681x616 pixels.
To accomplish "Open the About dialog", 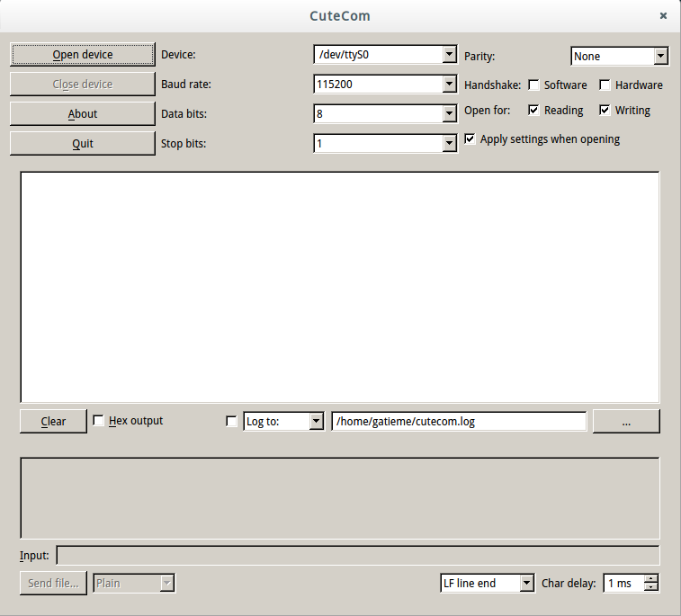I will coord(83,113).
